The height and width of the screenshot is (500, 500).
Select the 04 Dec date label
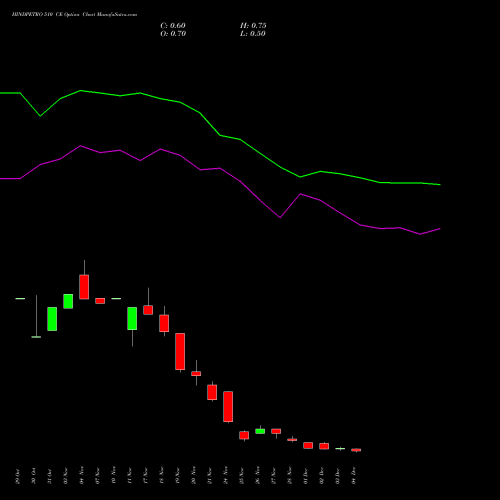(354, 476)
